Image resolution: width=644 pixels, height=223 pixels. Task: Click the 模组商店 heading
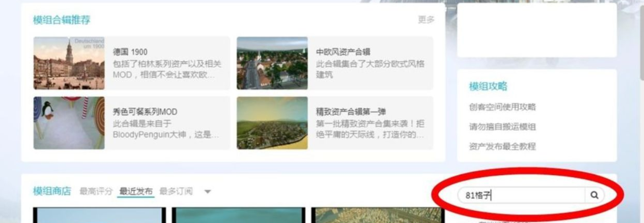point(52,191)
